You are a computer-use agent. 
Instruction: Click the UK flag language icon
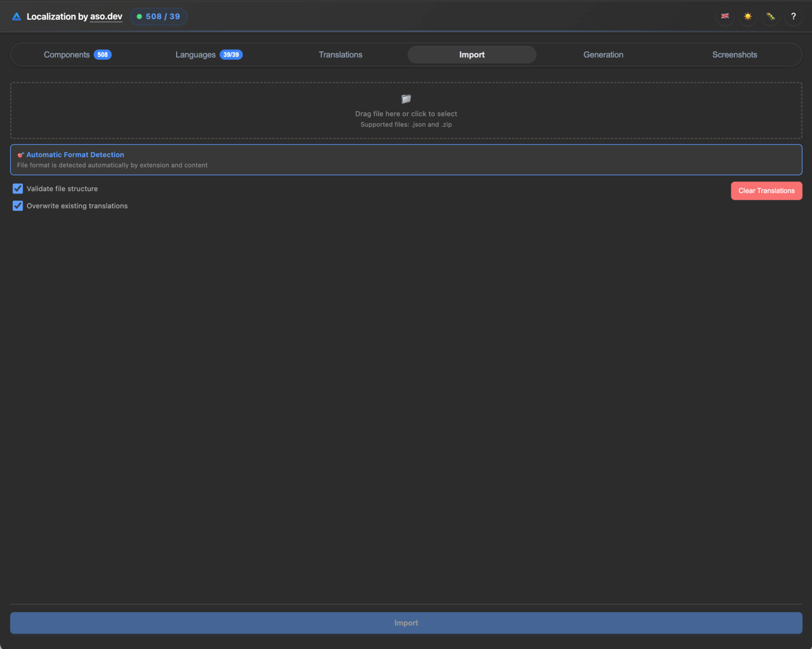coord(725,16)
